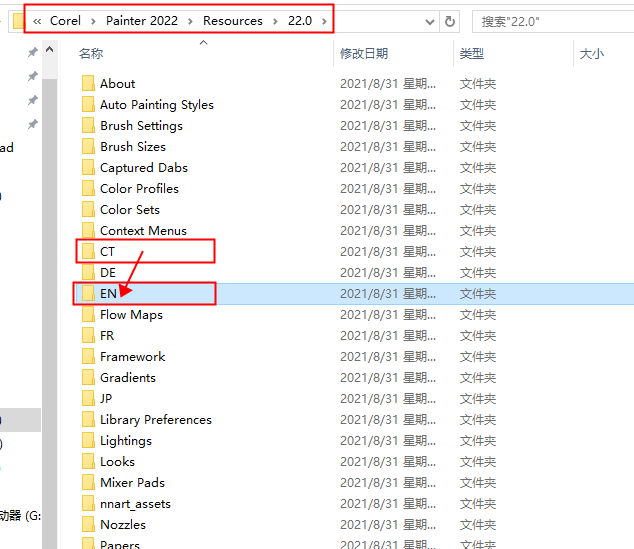The image size is (634, 549).
Task: Select the Context Menus folder icon
Action: click(88, 230)
